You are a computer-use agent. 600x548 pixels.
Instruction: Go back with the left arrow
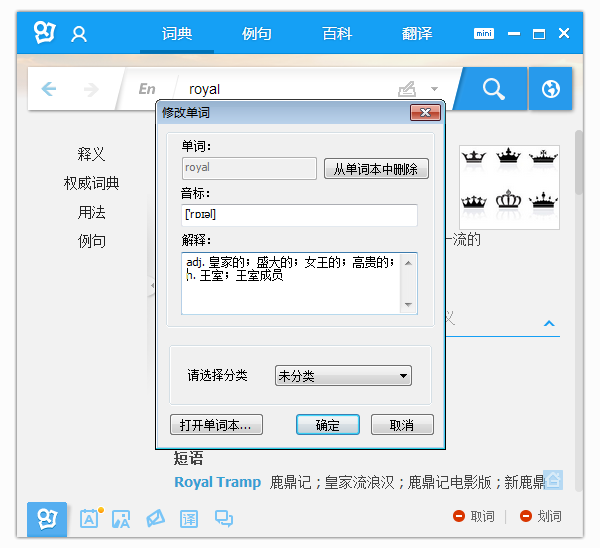[x=49, y=89]
